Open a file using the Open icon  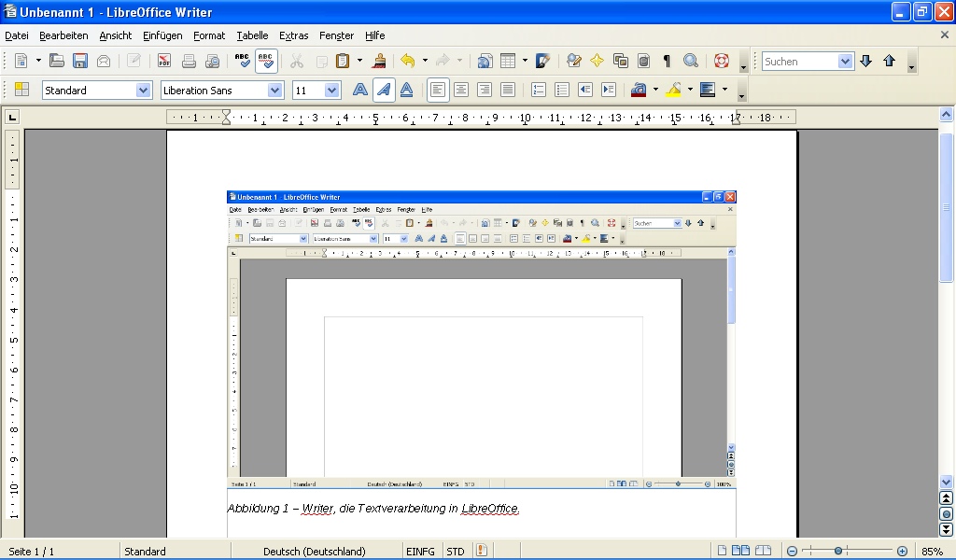click(x=57, y=61)
